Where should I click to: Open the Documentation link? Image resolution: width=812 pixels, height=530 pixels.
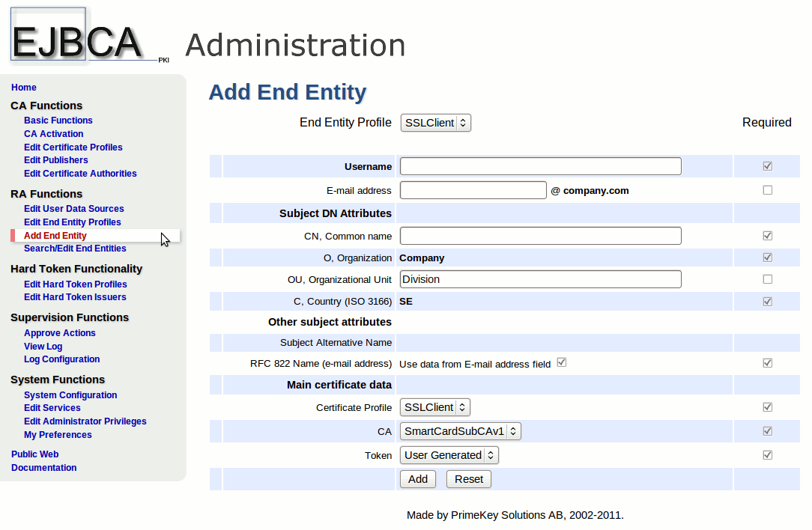pos(44,467)
